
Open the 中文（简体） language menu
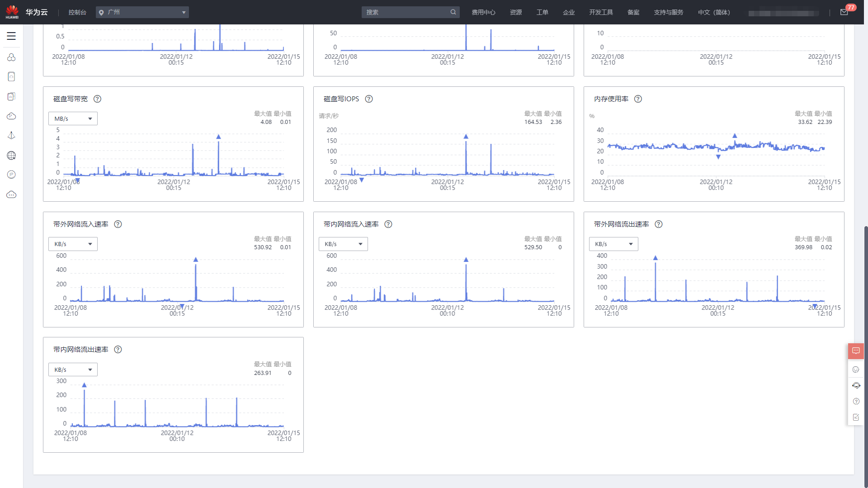pyautogui.click(x=714, y=12)
